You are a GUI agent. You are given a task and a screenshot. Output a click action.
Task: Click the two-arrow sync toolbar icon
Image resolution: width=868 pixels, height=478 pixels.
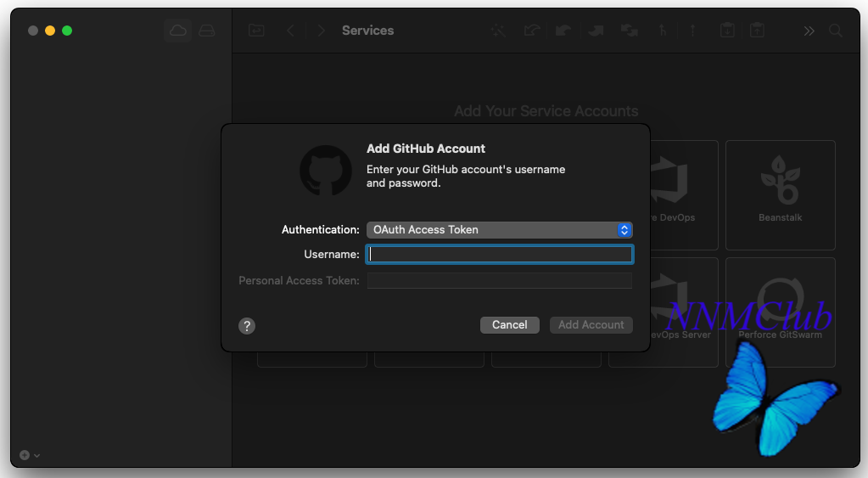pyautogui.click(x=629, y=31)
